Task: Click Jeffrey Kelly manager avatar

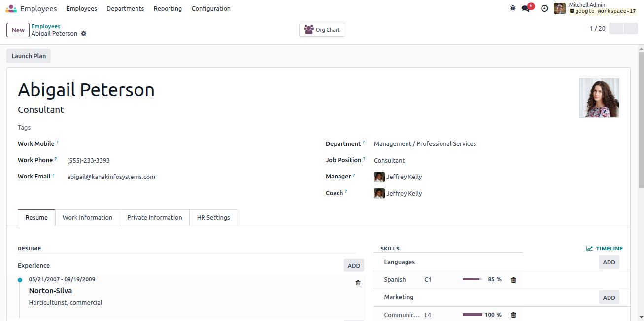Action: 379,177
